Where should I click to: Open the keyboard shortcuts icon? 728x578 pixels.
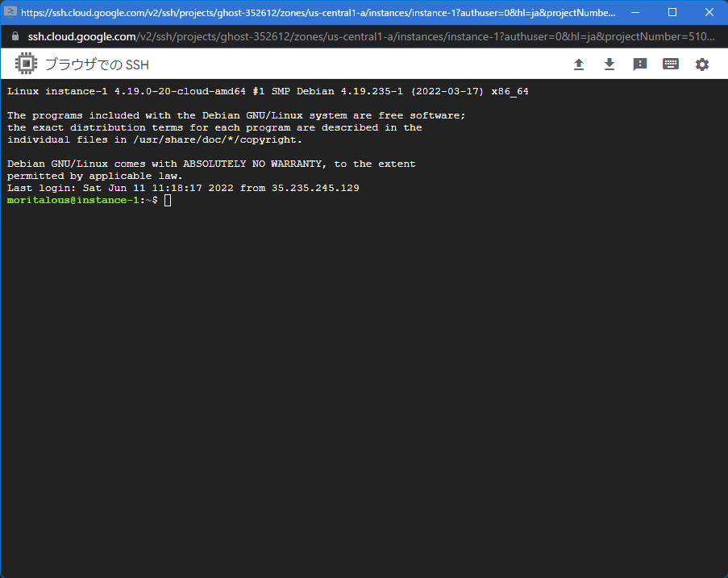click(671, 64)
